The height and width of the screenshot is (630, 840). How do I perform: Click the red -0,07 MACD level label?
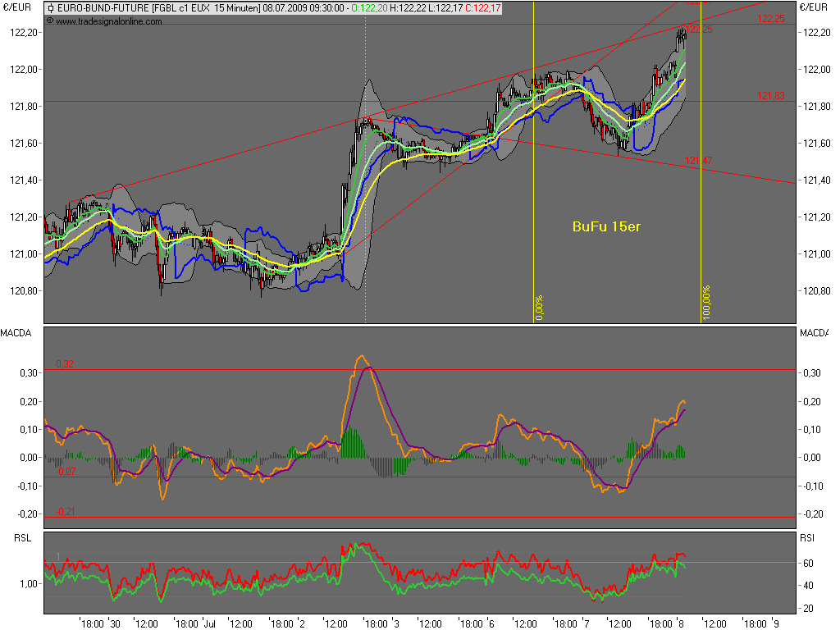click(x=66, y=472)
